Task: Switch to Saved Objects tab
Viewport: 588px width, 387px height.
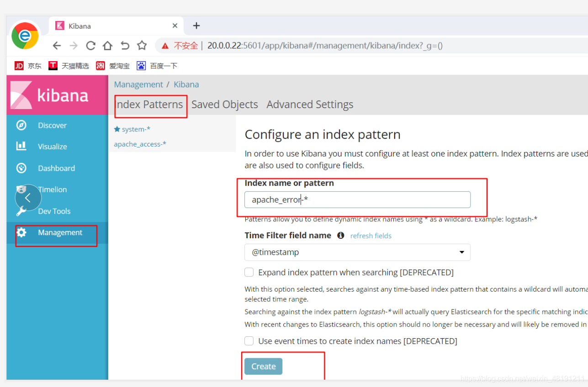Action: click(x=225, y=105)
